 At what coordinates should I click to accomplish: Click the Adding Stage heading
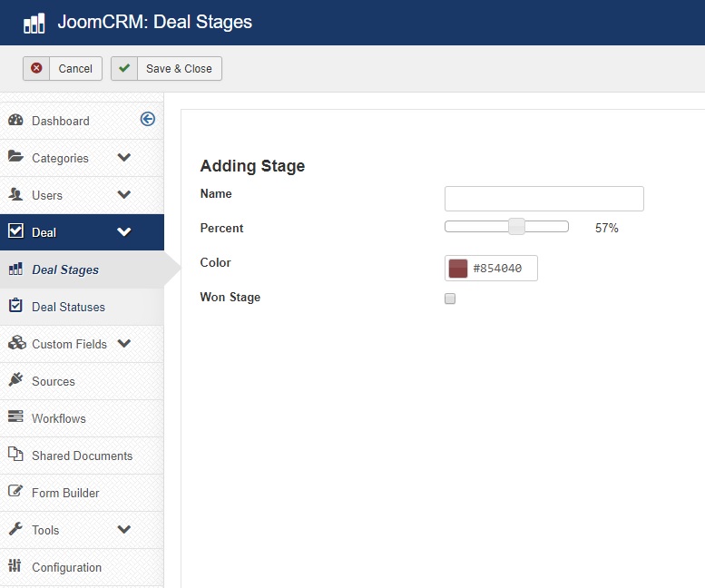pos(252,166)
